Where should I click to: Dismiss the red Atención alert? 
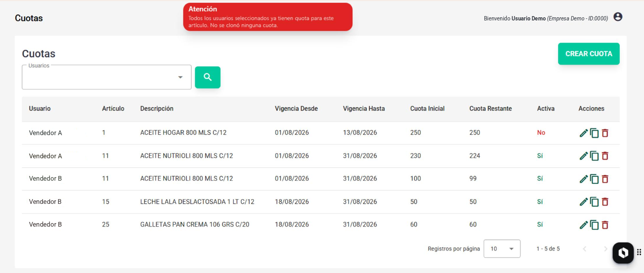(x=268, y=17)
